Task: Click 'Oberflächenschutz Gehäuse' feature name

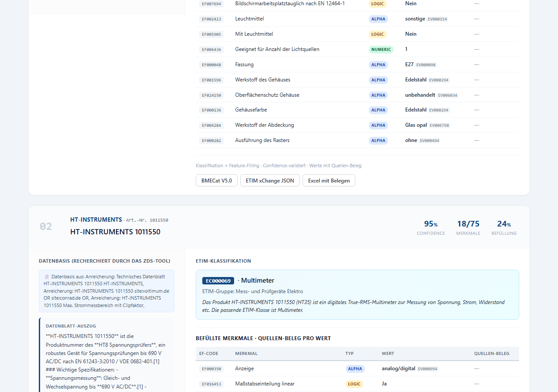Action: tap(267, 95)
